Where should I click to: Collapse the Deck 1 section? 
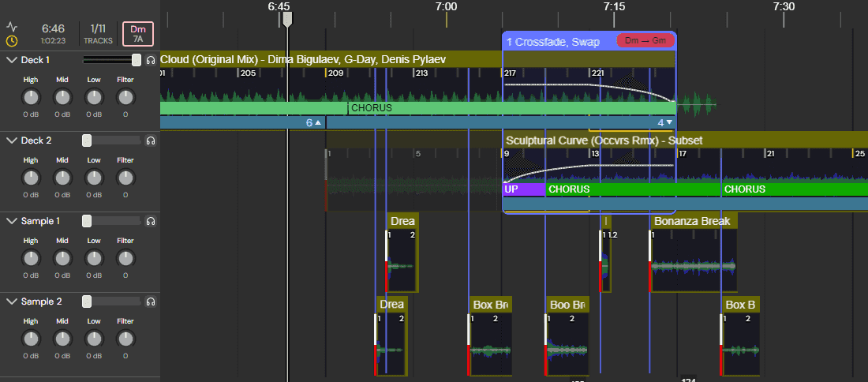coord(11,60)
